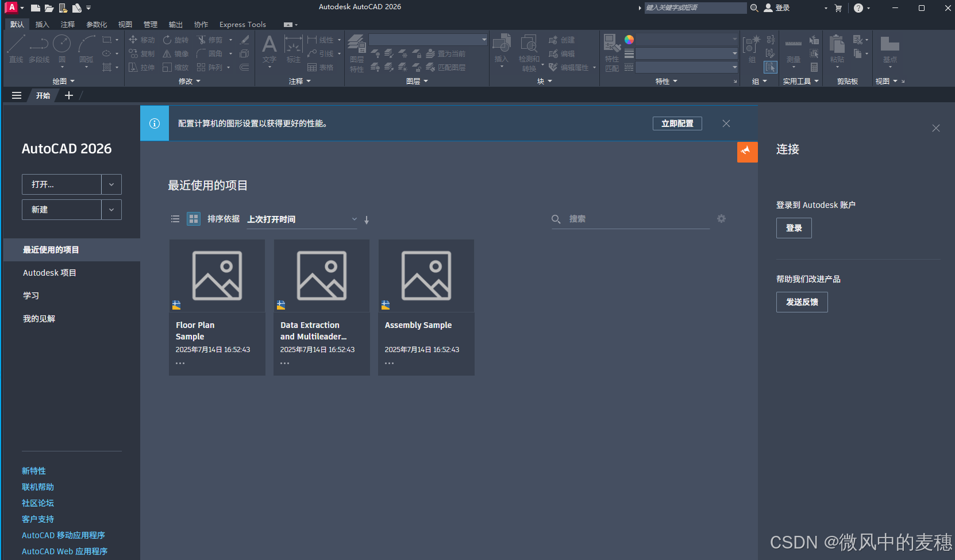Viewport: 955px width, 560px height.
Task: Click the recent projects 搜索 field
Action: click(x=631, y=219)
